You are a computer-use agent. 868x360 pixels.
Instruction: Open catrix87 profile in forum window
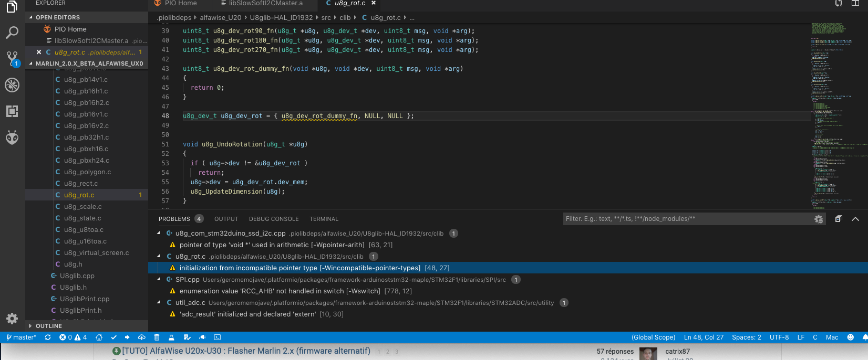click(x=677, y=352)
